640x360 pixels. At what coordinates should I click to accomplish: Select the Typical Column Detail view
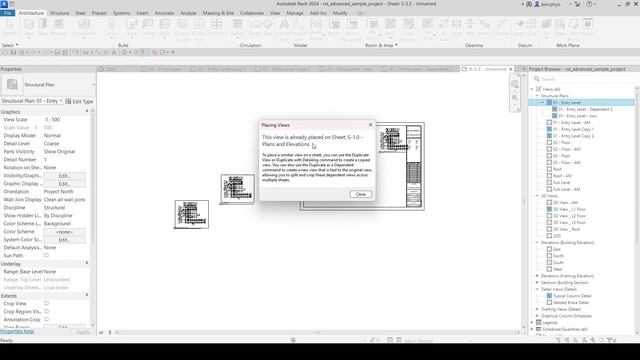[572, 296]
